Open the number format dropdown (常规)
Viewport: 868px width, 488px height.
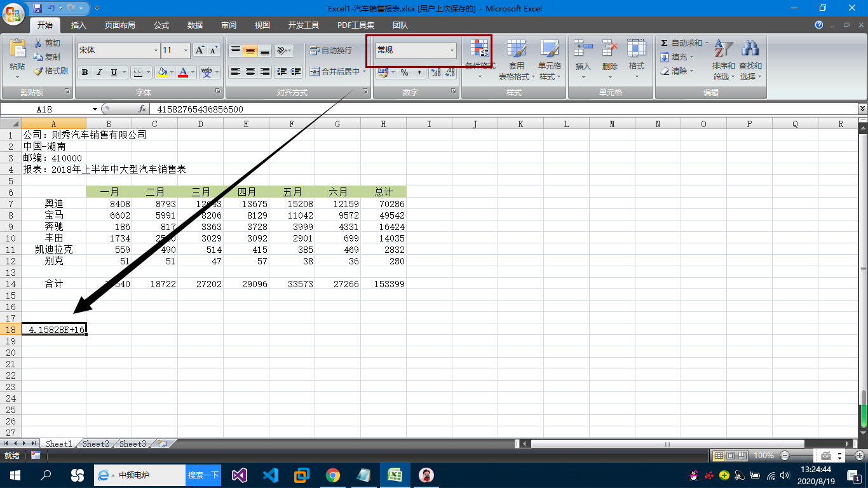pyautogui.click(x=452, y=50)
